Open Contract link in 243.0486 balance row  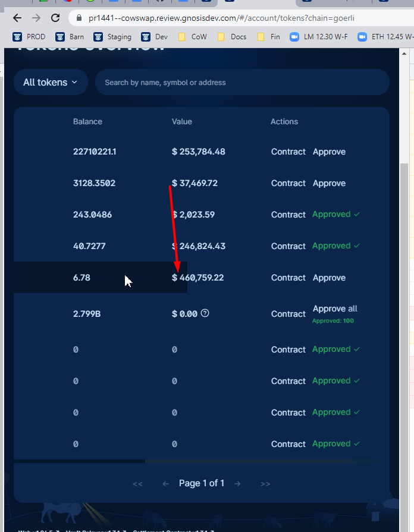pyautogui.click(x=288, y=215)
